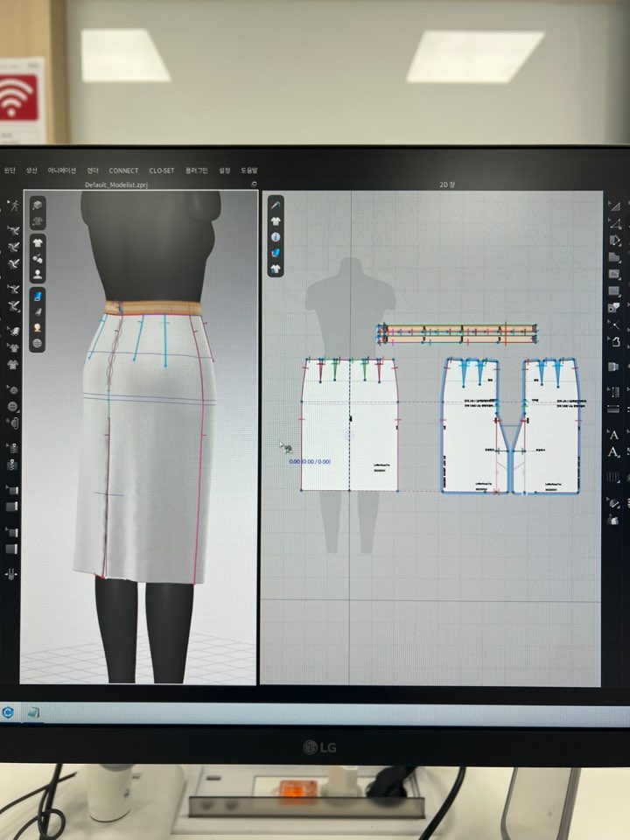630x840 pixels.
Task: Expand the 플러그인 plugin menu
Action: click(196, 171)
